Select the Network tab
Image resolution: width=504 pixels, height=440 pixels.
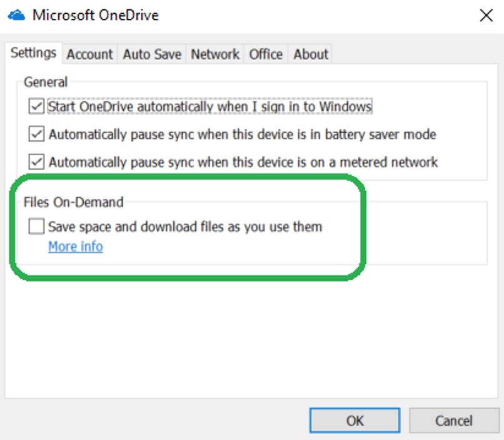click(x=215, y=54)
